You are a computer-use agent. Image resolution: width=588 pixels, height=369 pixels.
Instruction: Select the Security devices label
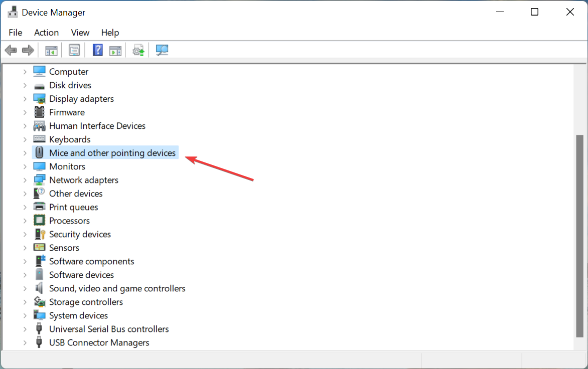(x=80, y=234)
